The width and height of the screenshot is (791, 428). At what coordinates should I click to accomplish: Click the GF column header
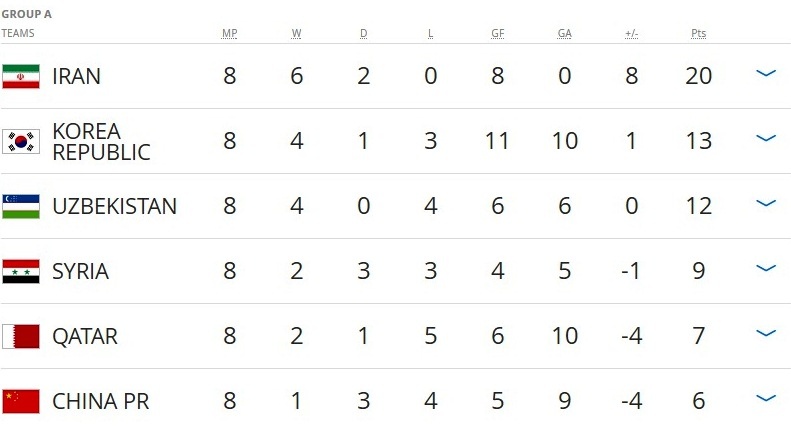click(497, 33)
